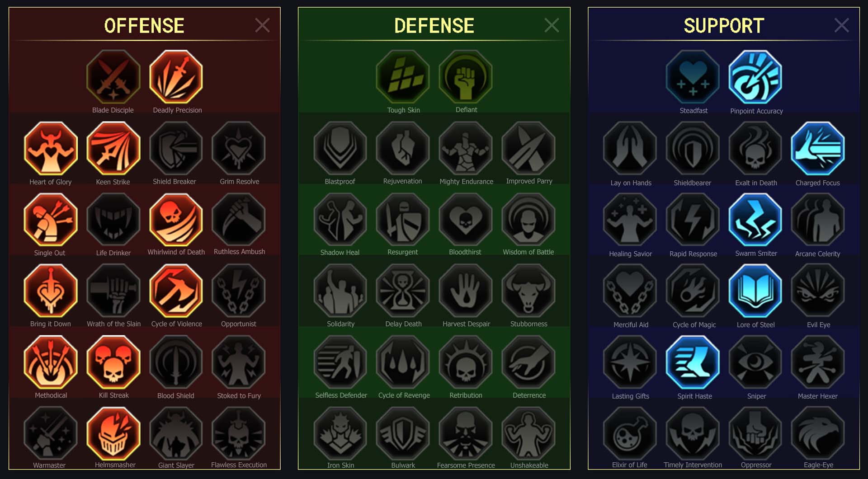Screen dimensions: 868x479
Task: Close the Defense mastery panel
Action: [x=552, y=25]
